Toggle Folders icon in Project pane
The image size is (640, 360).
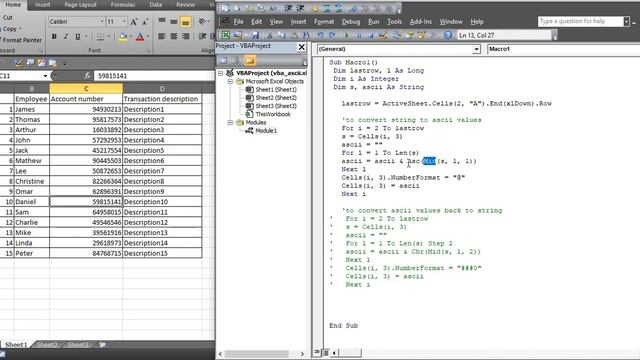(x=250, y=60)
